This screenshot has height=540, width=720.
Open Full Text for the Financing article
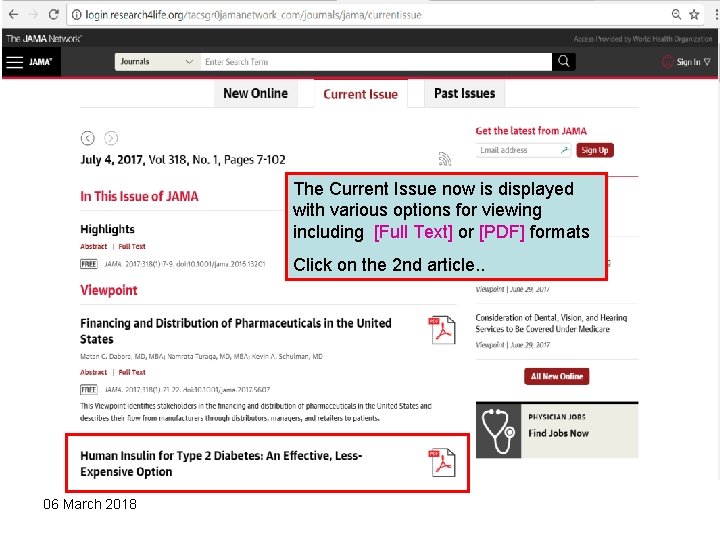click(x=132, y=372)
